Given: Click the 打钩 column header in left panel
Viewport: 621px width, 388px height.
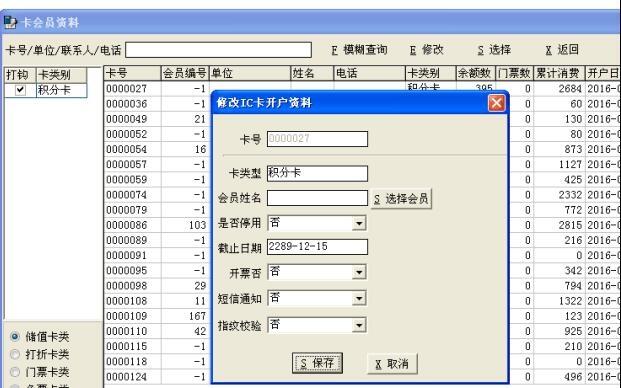Looking at the screenshot, I should tap(20, 75).
